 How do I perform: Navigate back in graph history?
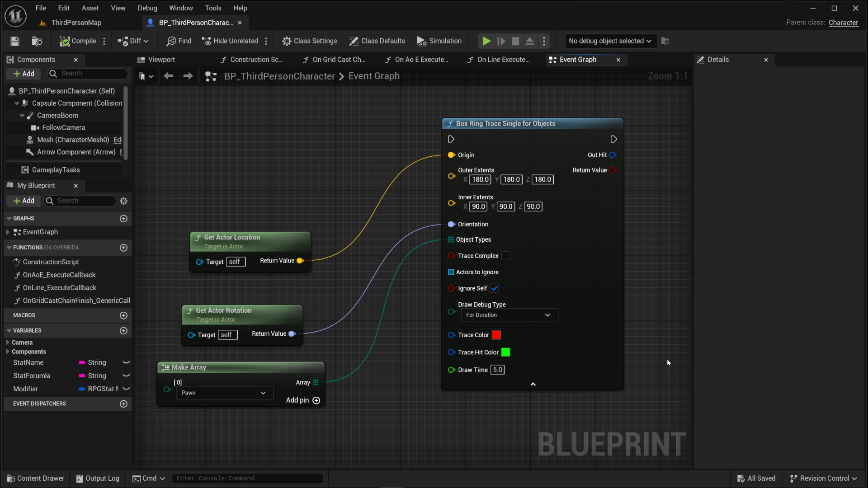[169, 76]
